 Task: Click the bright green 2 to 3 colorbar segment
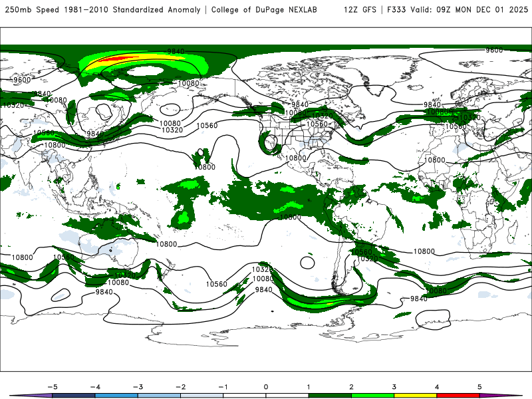372,396
